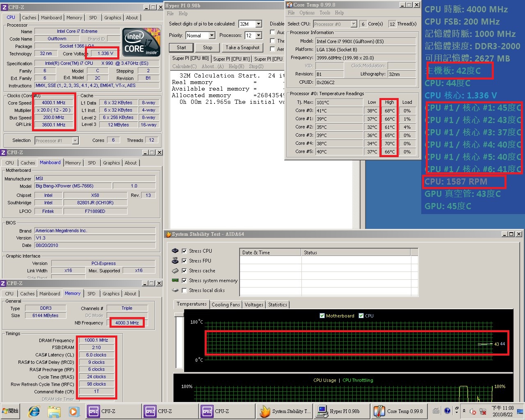The width and height of the screenshot is (525, 420).
Task: Click the Stress cache icon in AIDA64
Action: 175,271
